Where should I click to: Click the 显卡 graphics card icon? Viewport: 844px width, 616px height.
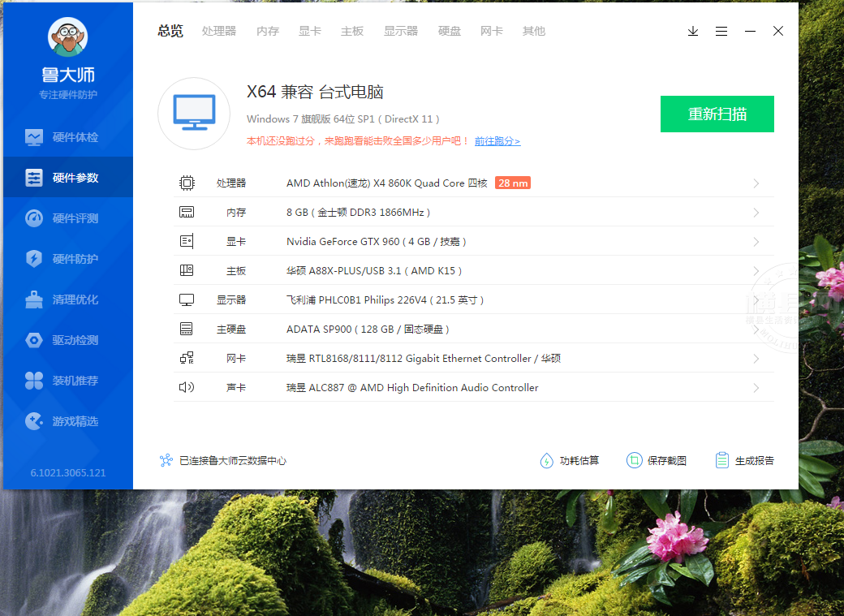click(187, 241)
